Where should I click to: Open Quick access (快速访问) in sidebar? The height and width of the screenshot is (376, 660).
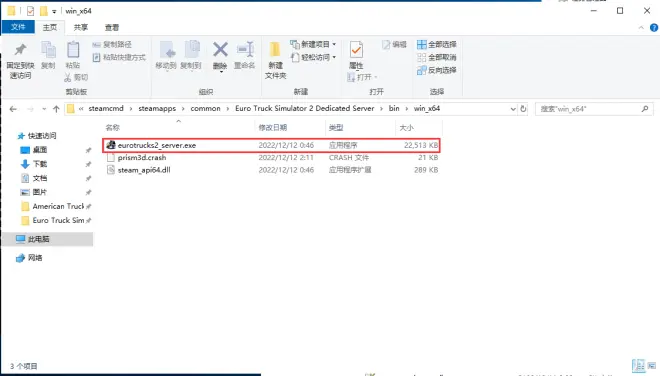[36, 136]
